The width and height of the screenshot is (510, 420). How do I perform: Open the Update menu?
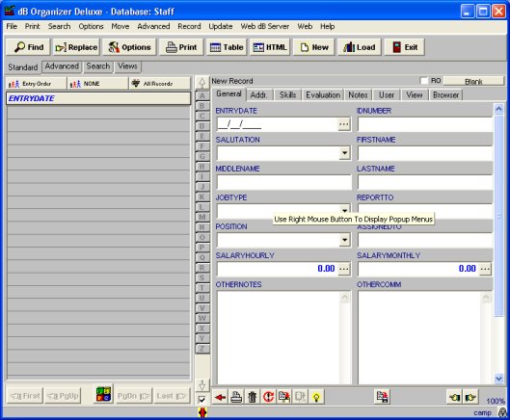221,26
